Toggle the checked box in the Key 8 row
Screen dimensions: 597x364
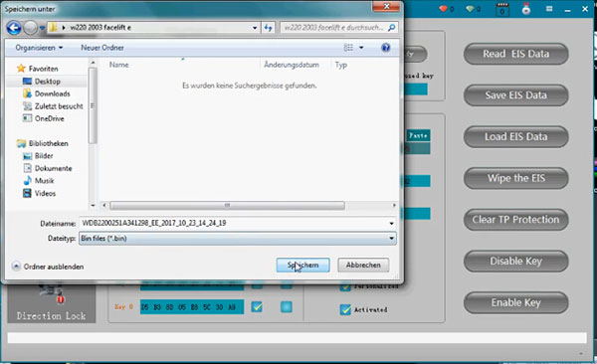point(257,307)
